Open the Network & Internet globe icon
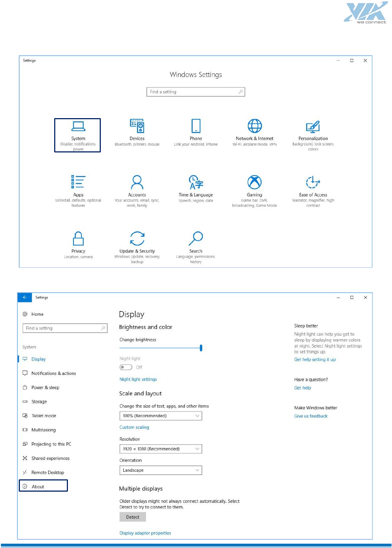Viewport: 392px width, 548px height. [x=255, y=126]
